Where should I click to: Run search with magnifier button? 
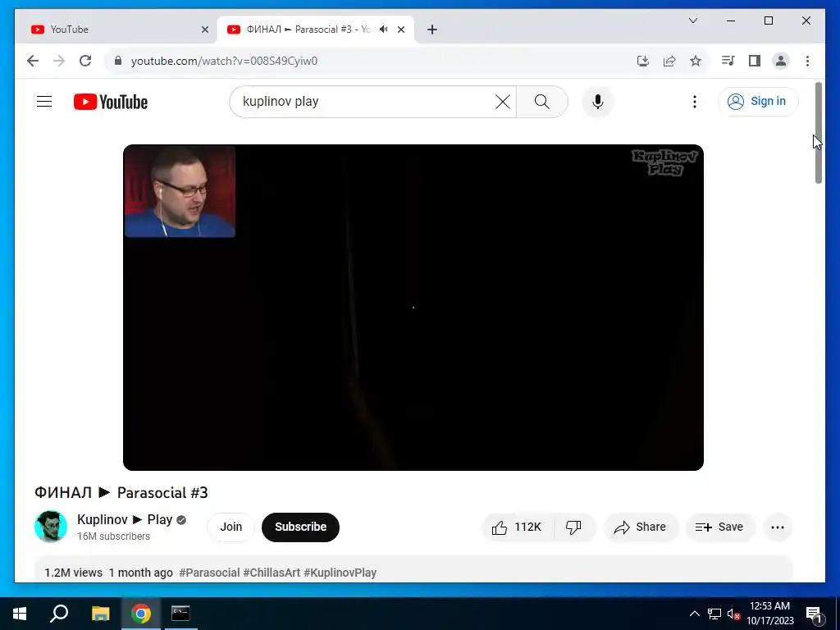click(x=542, y=102)
